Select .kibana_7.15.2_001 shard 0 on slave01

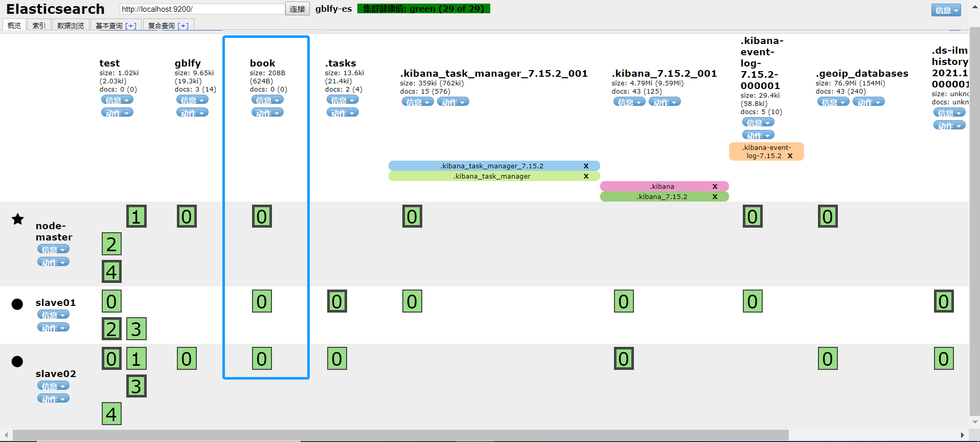[x=624, y=301]
